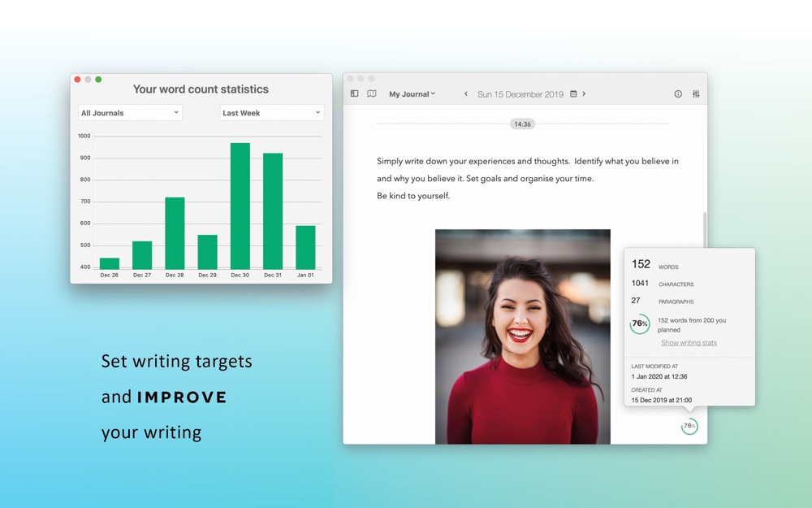
Task: Go to previous day with left chevron
Action: (x=466, y=93)
